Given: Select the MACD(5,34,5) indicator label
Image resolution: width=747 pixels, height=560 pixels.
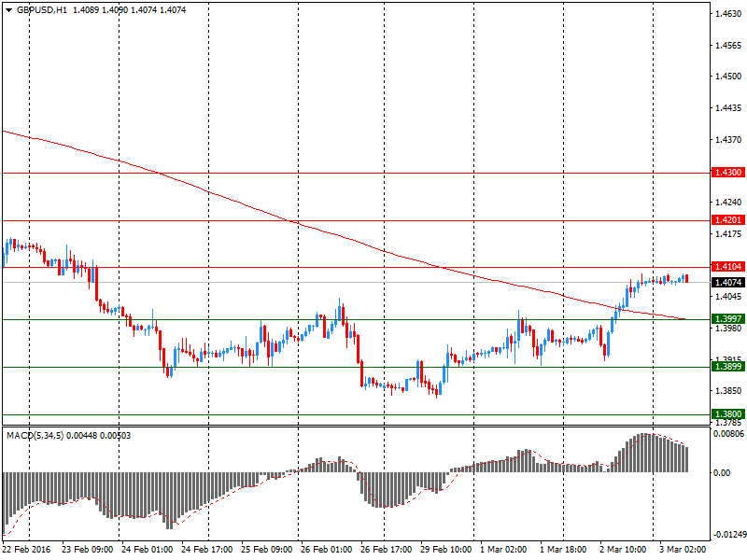Looking at the screenshot, I should 35,436.
